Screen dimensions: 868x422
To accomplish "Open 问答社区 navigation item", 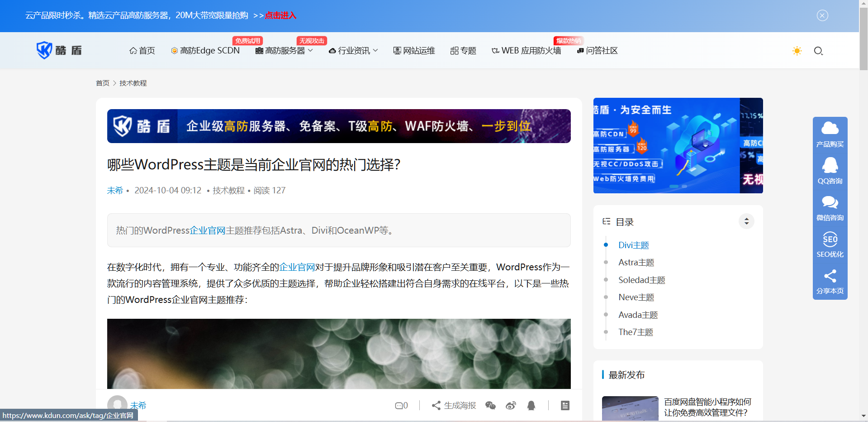I will (598, 51).
